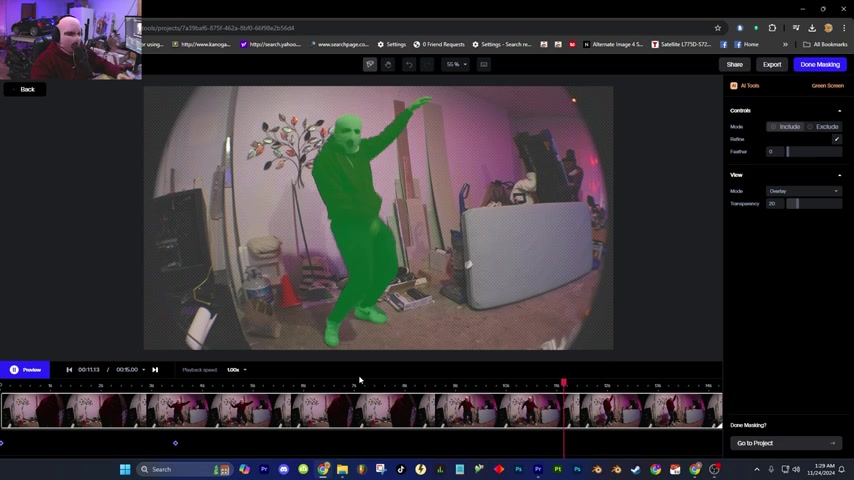
Task: Open the AI Tools panel tab
Action: tap(745, 86)
